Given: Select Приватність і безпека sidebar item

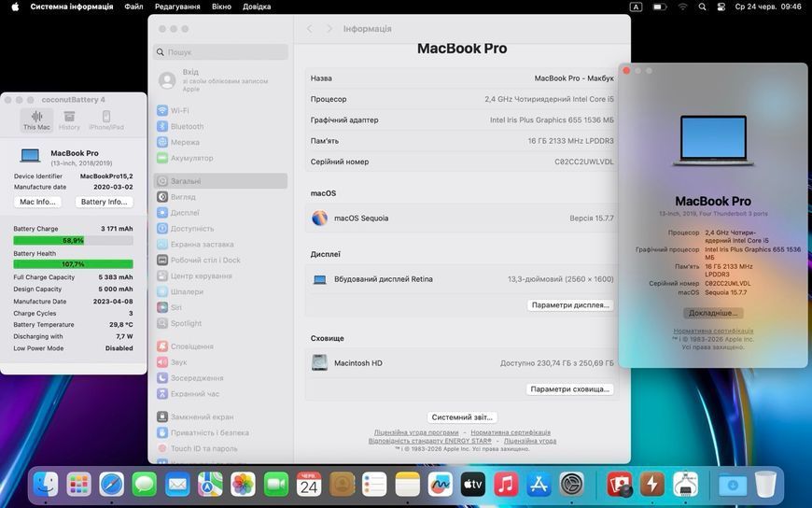Looking at the screenshot, I should coord(220,432).
